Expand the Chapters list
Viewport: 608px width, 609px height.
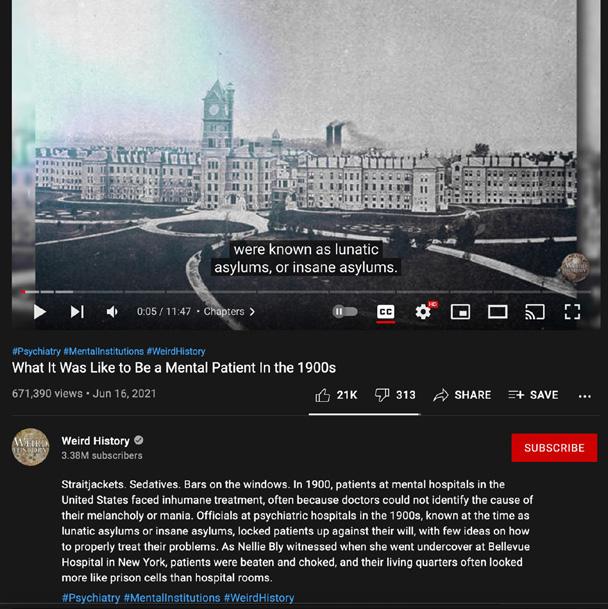pos(229,311)
